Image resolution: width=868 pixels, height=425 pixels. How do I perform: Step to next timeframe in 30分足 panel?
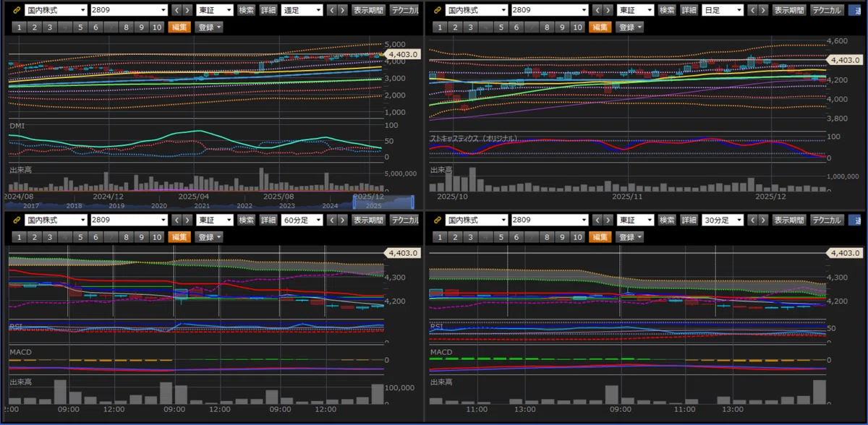pos(764,220)
